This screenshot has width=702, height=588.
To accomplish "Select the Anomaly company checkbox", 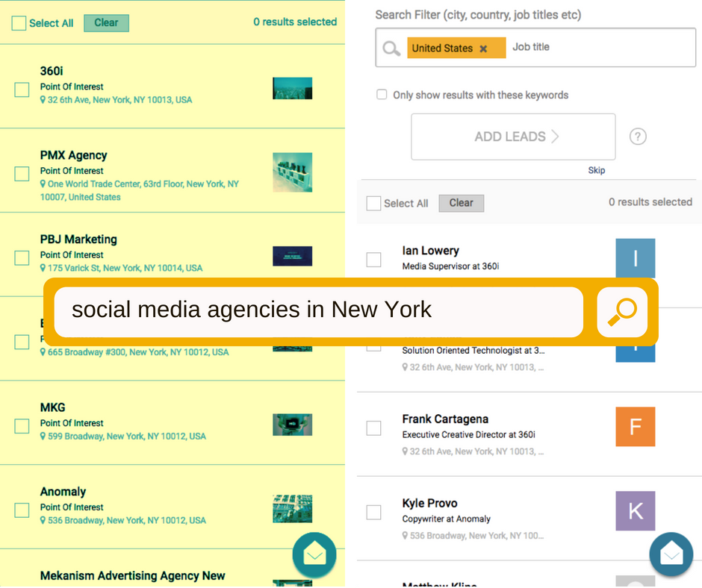I will [22, 510].
